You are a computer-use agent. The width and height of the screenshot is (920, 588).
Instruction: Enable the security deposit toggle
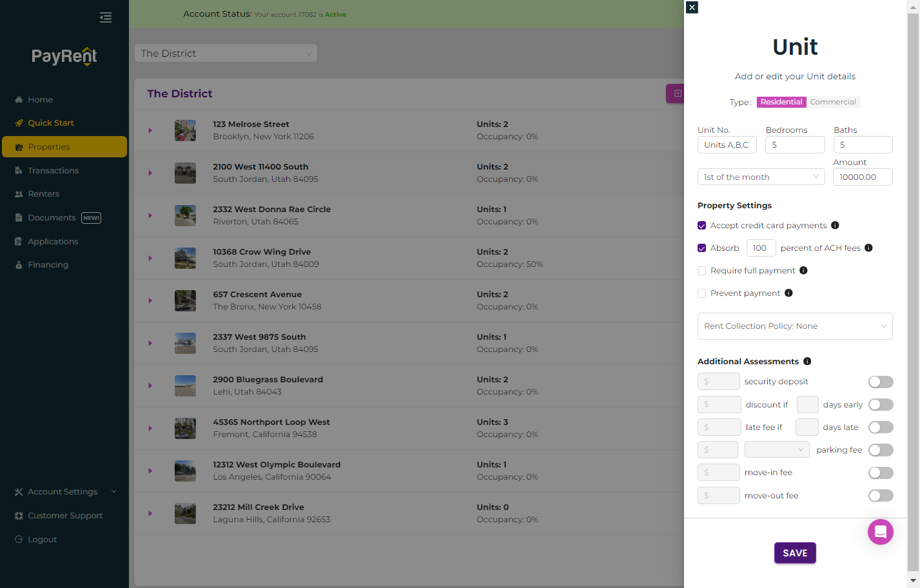(881, 382)
